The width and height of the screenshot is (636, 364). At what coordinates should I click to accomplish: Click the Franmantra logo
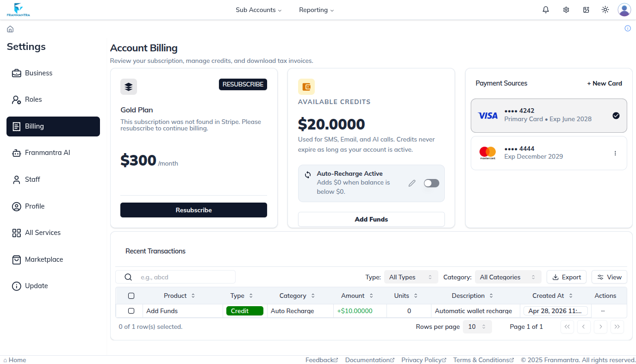tap(19, 10)
